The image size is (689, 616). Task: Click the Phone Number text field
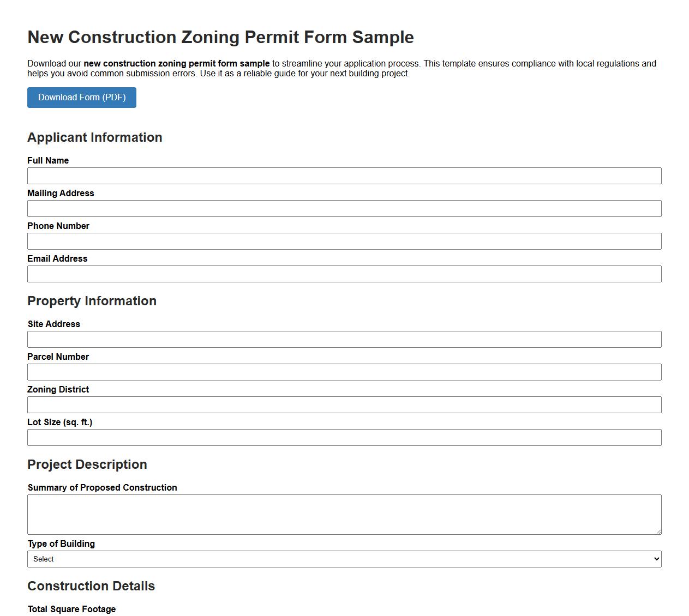344,241
